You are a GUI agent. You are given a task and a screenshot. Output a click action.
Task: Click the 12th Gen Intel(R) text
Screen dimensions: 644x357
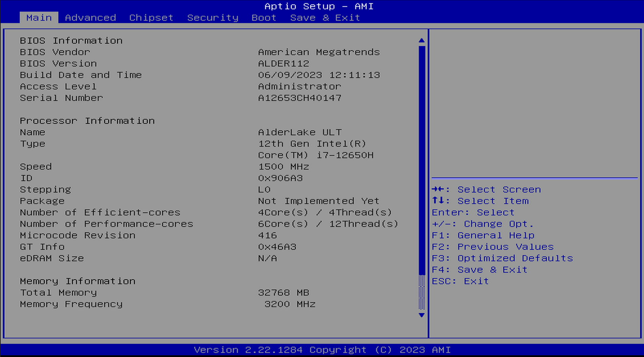point(312,144)
